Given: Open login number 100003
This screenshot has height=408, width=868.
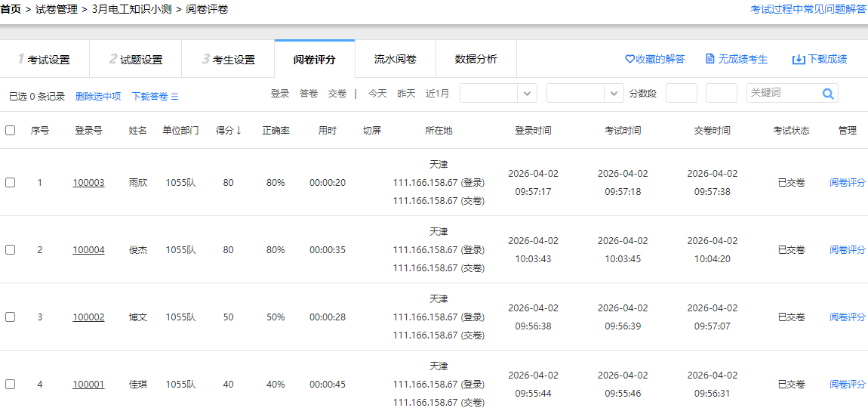Looking at the screenshot, I should click(88, 182).
